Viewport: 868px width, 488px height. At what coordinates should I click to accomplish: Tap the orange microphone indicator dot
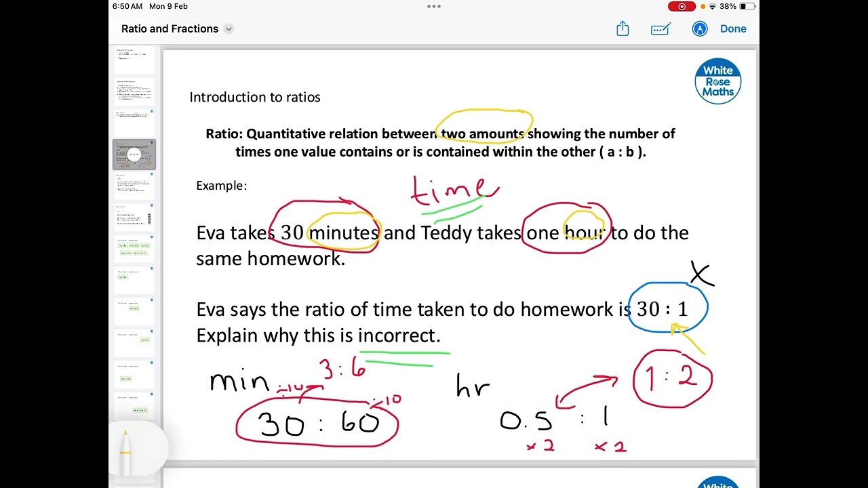703,7
